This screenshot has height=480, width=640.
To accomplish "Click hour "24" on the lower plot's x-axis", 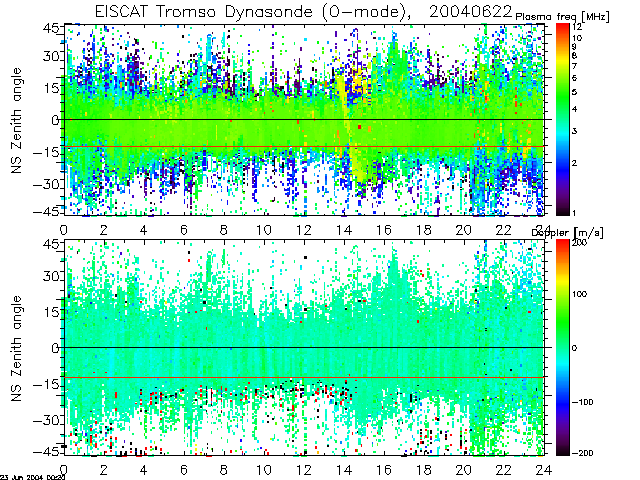I will click(x=544, y=470).
